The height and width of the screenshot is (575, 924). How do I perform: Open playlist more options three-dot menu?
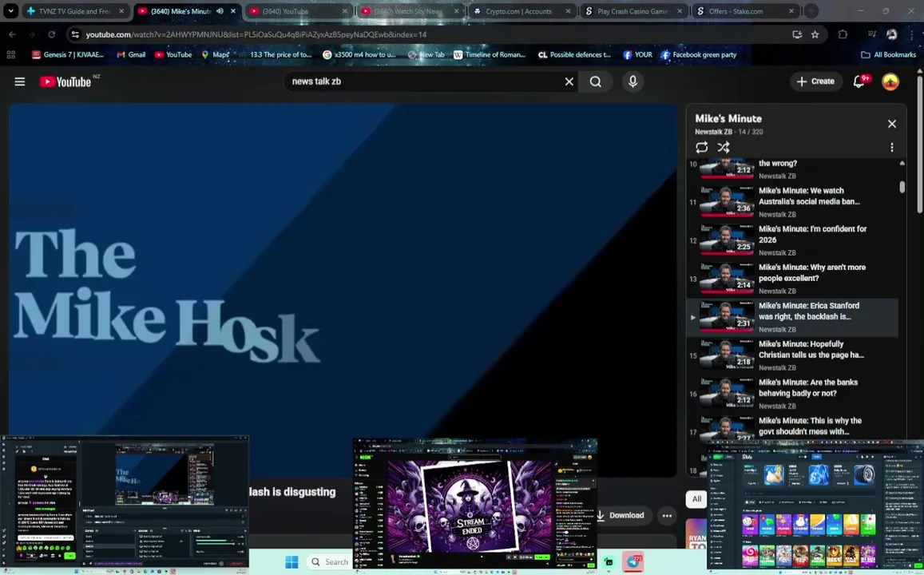coord(891,147)
